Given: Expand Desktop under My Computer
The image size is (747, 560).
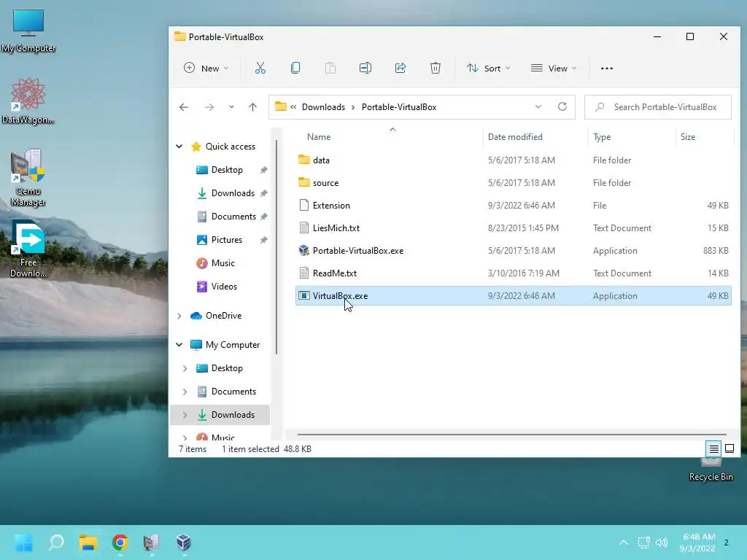Looking at the screenshot, I should [x=185, y=368].
